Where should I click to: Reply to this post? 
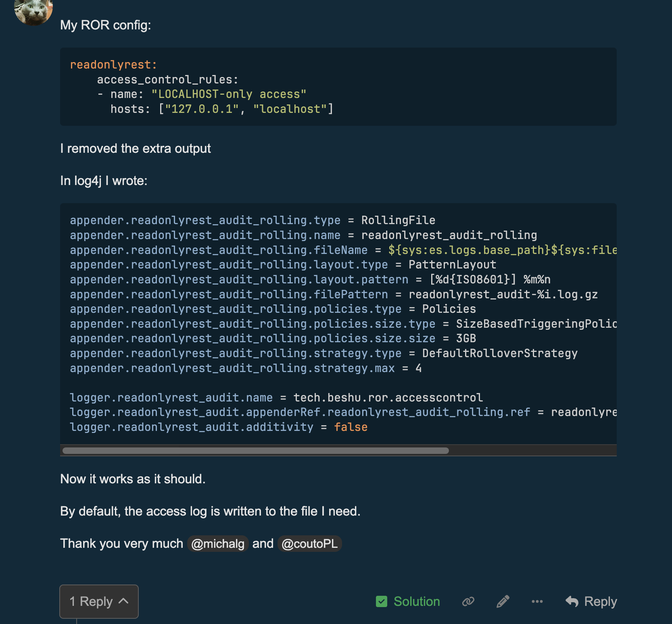tap(591, 601)
